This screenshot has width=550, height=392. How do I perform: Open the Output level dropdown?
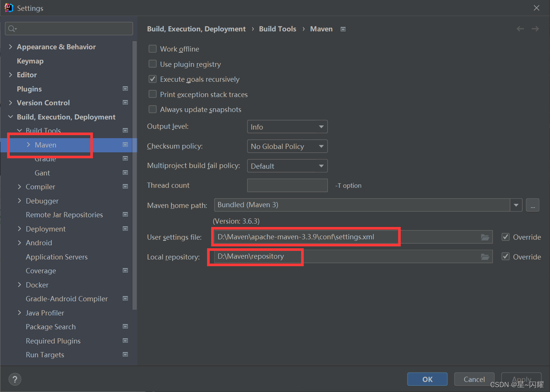click(287, 127)
